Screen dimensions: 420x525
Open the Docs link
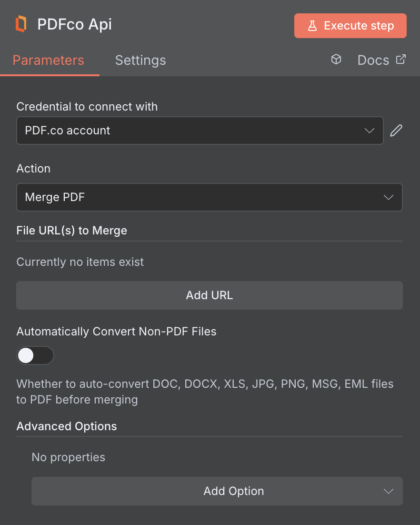point(373,60)
